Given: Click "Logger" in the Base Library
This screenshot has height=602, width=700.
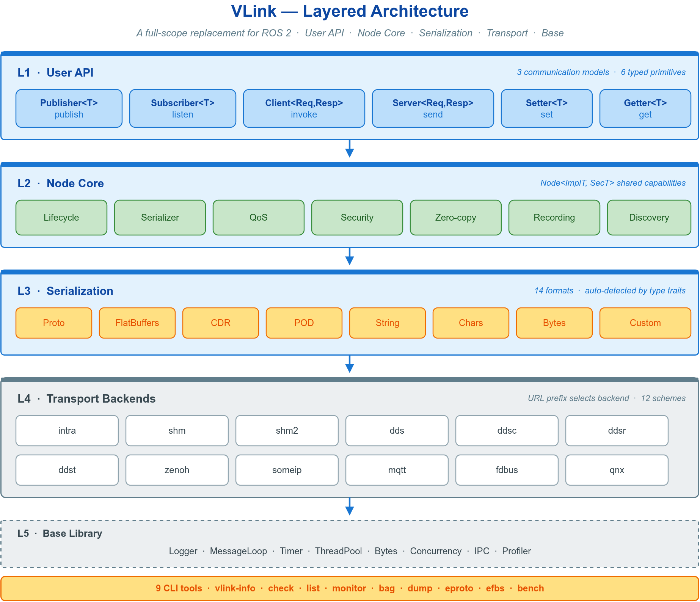Looking at the screenshot, I should (183, 551).
